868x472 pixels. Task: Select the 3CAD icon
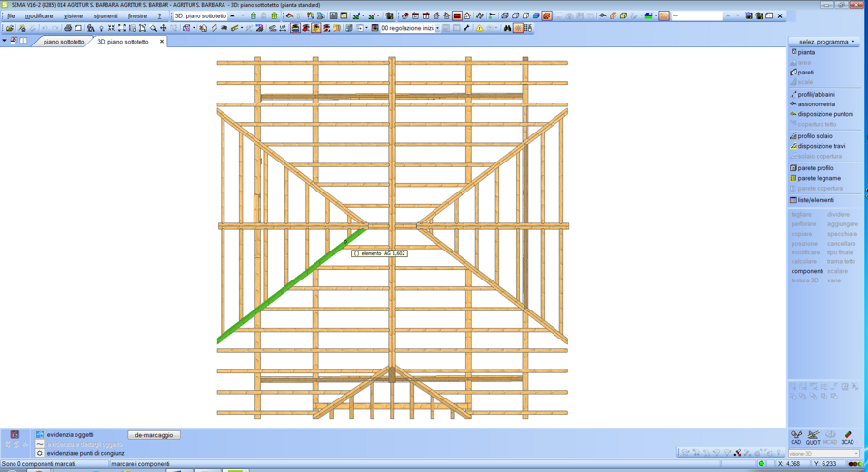(x=848, y=437)
